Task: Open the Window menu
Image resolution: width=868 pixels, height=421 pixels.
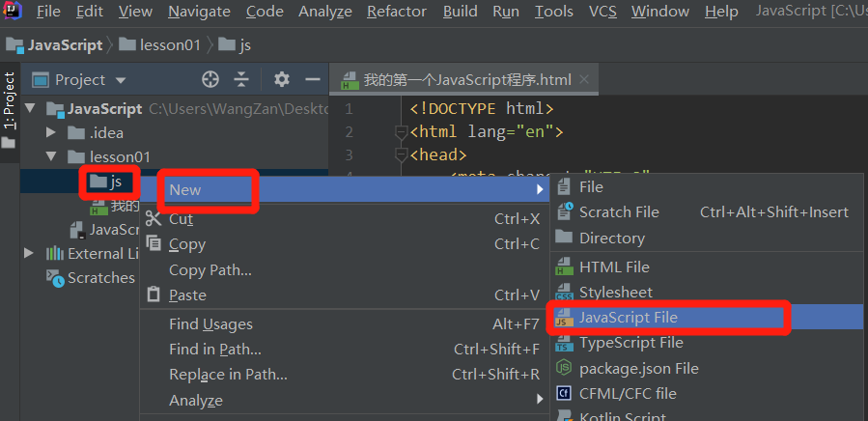Action: click(x=660, y=11)
